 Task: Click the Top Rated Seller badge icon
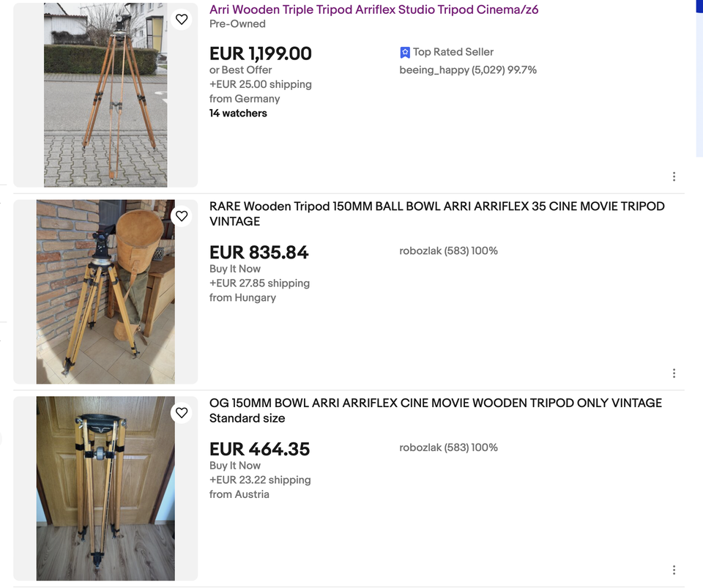(405, 53)
